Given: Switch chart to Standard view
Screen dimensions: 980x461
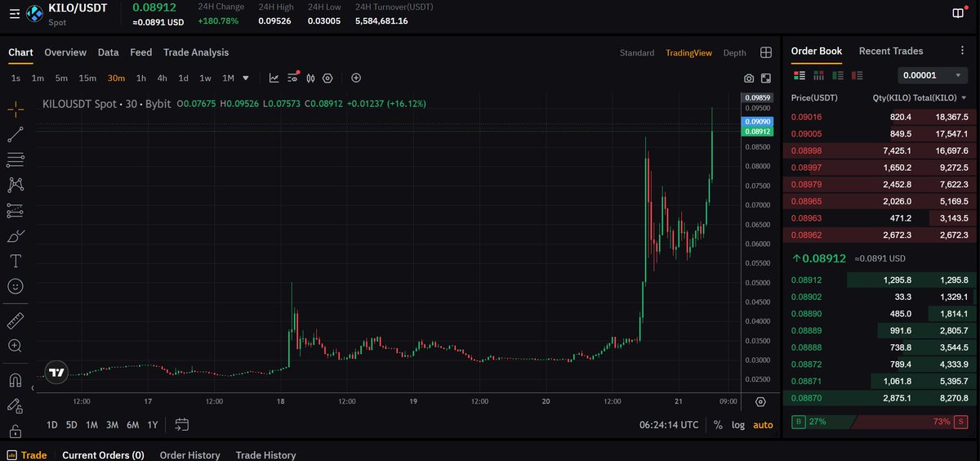Looking at the screenshot, I should click(637, 53).
